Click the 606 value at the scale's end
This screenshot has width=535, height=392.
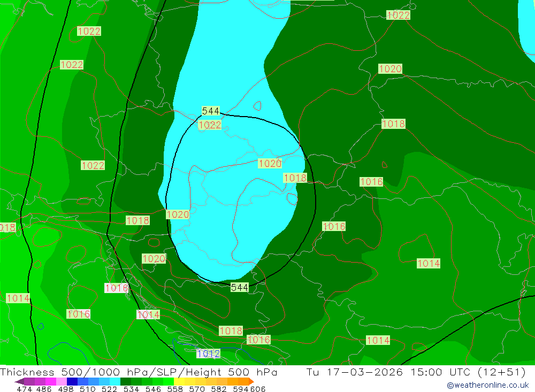click(x=258, y=389)
